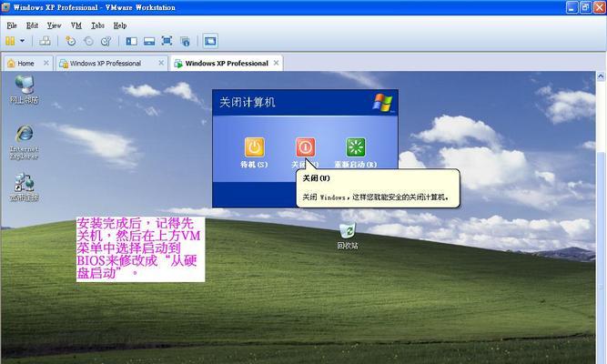Viewport: 607px width, 364px height.
Task: Click the red shut down (关闭) button
Action: pos(306,147)
